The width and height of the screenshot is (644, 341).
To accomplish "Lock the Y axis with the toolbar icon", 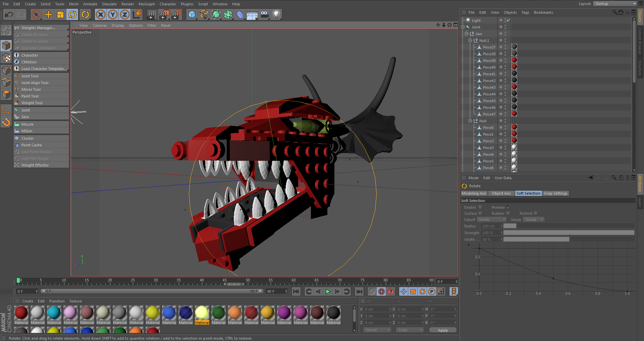I will [x=113, y=14].
